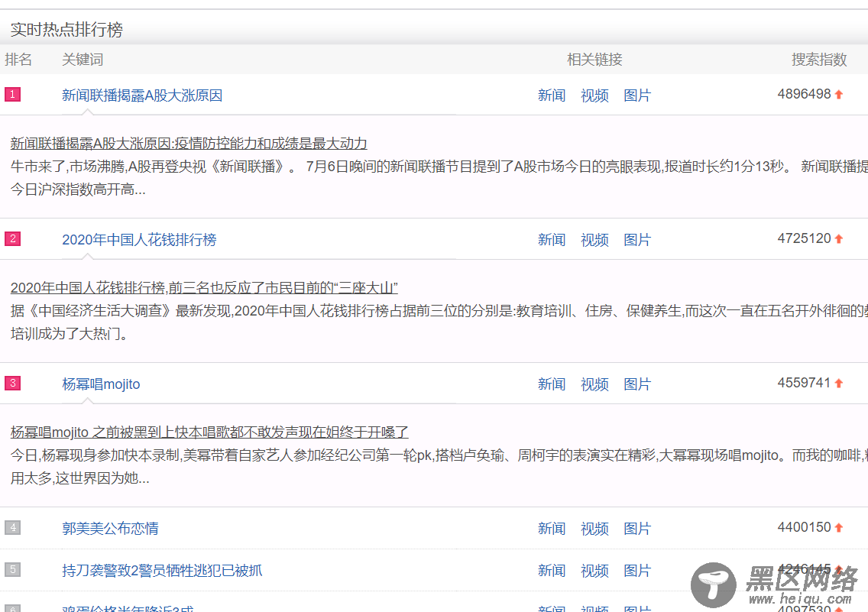Open 视频 link for 新闻联播揭露A股大涨原因
Viewport: 868px width, 612px height.
pos(594,96)
